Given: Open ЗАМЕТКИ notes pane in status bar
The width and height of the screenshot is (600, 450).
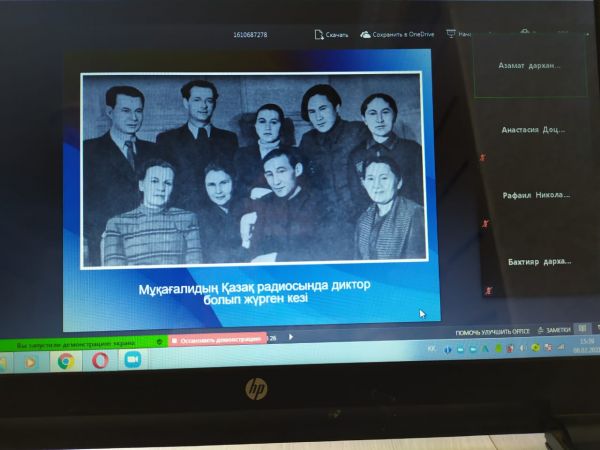Looking at the screenshot, I should point(554,330).
